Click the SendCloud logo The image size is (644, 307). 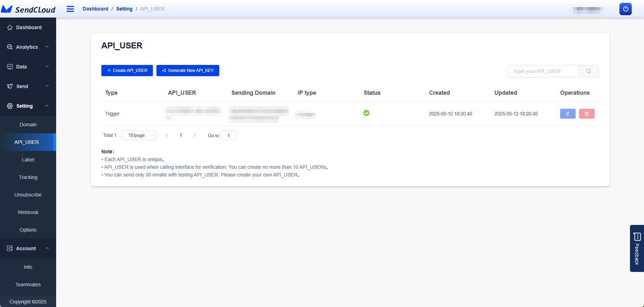click(28, 9)
